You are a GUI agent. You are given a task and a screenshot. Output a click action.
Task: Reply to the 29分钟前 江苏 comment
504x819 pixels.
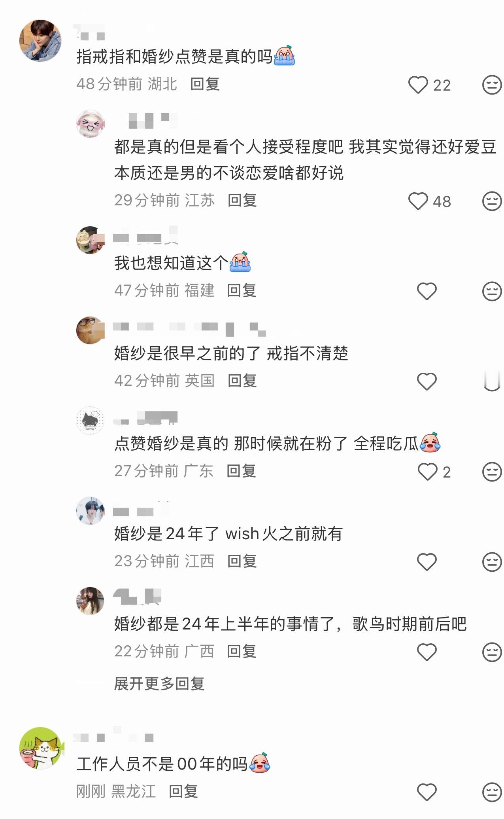coord(242,200)
